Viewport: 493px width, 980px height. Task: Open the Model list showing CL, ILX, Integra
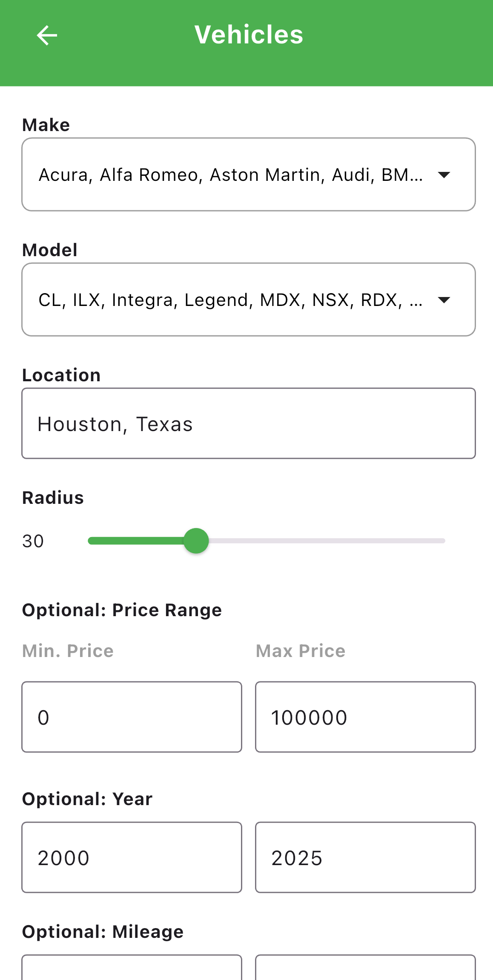pos(230,300)
